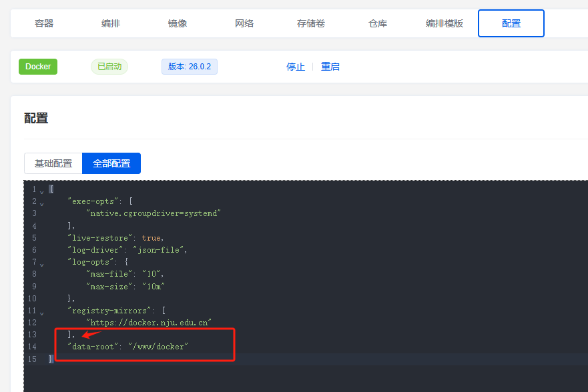Click line number 15 in the gutter

(32, 359)
